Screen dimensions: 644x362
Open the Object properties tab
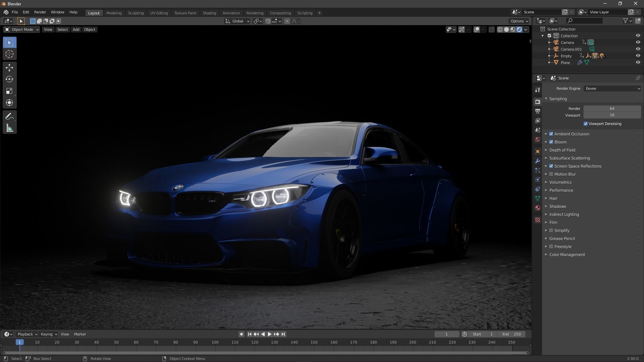coord(538,151)
